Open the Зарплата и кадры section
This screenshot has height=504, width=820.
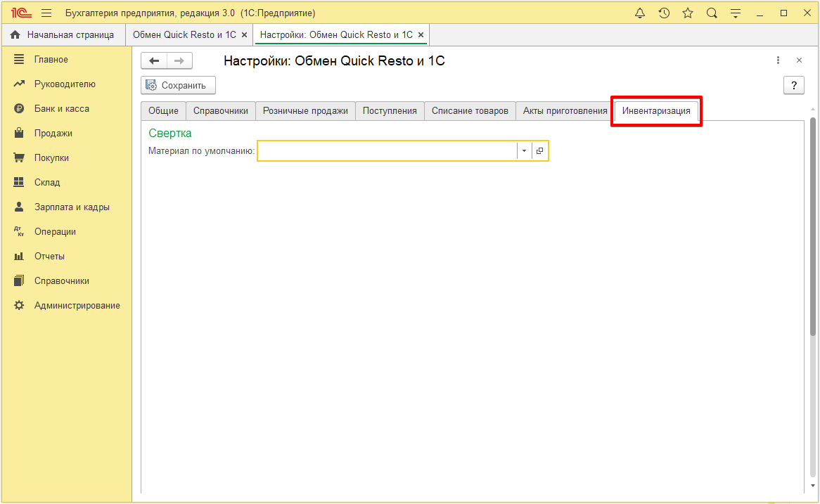click(x=72, y=207)
